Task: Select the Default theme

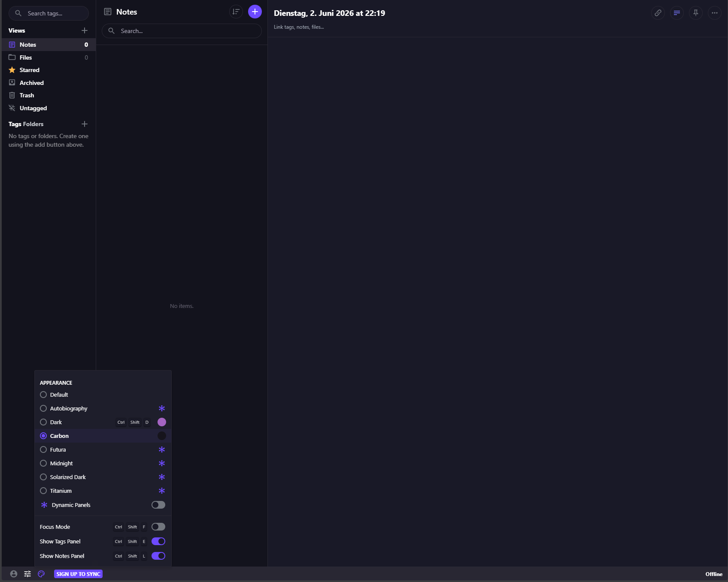Action: tap(103, 395)
